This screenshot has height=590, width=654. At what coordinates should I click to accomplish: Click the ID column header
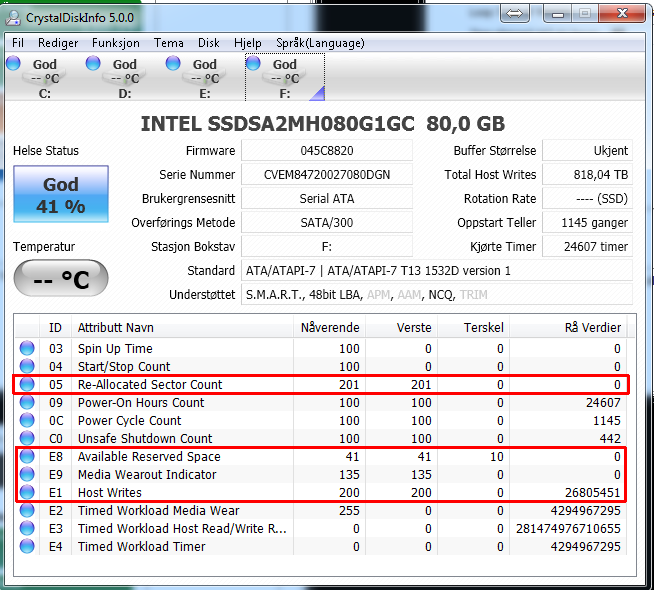55,327
